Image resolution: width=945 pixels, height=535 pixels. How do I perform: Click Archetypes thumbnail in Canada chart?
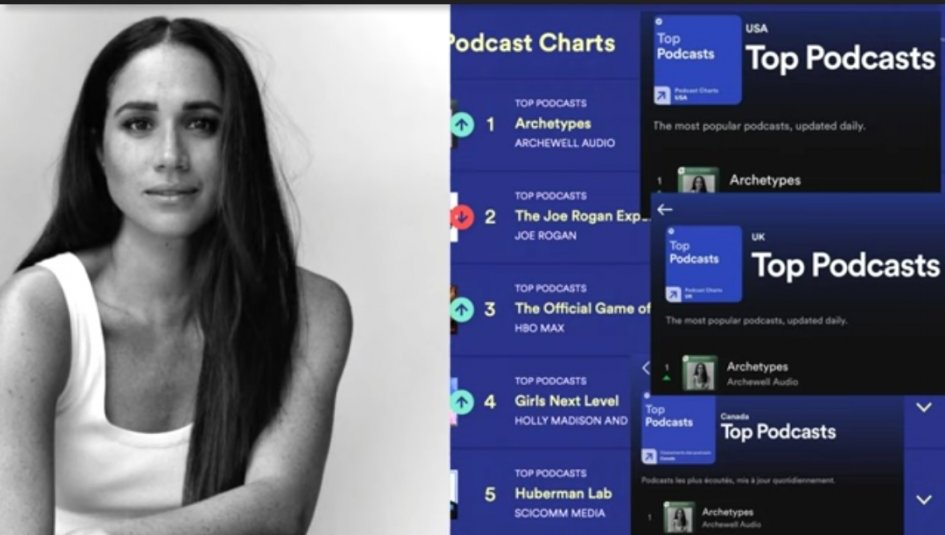pyautogui.click(x=679, y=517)
